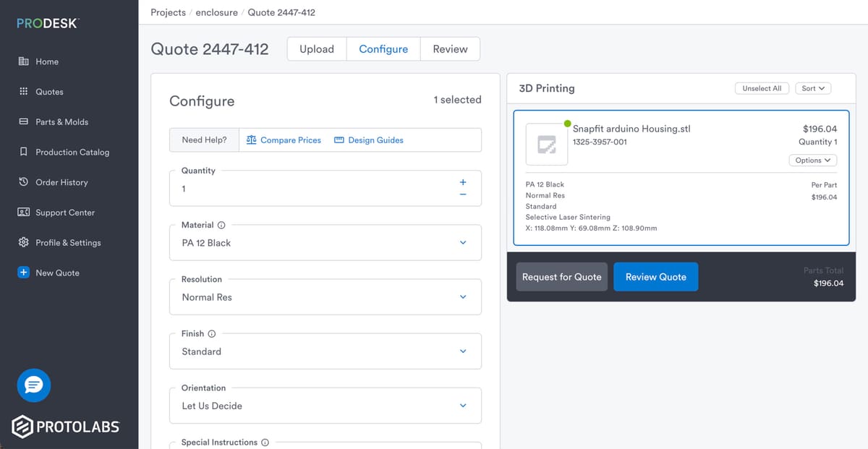Select the Snapfit arduino Housing.stl file name
Viewport: 868px width, 449px height.
tap(631, 129)
